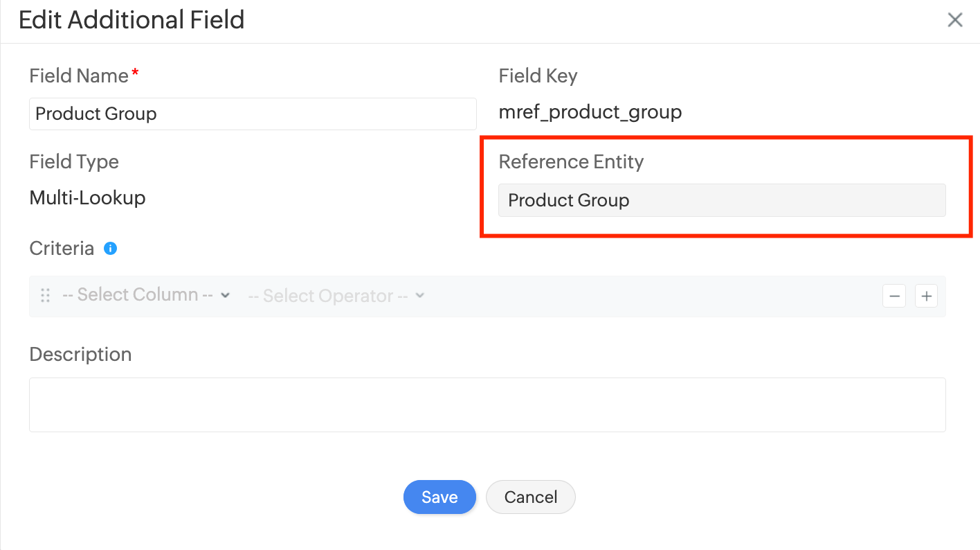Cancel editing the additional field
This screenshot has width=980, height=550.
pyautogui.click(x=531, y=497)
